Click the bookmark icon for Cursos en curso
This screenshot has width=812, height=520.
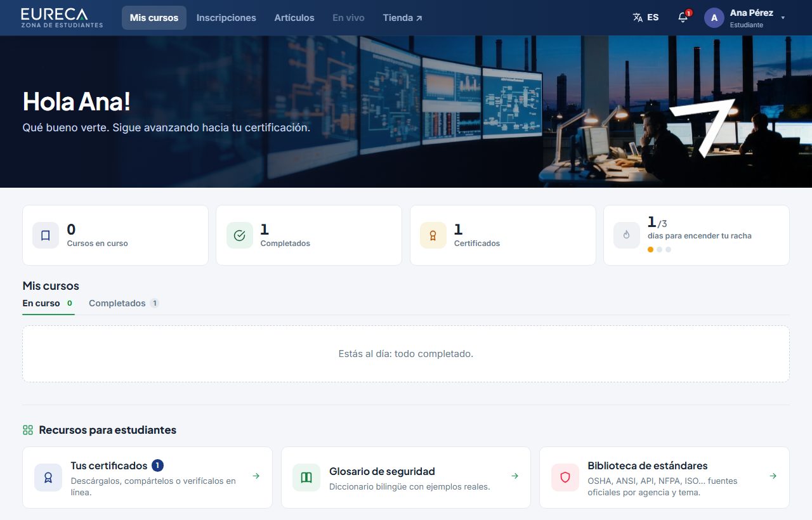tap(46, 235)
